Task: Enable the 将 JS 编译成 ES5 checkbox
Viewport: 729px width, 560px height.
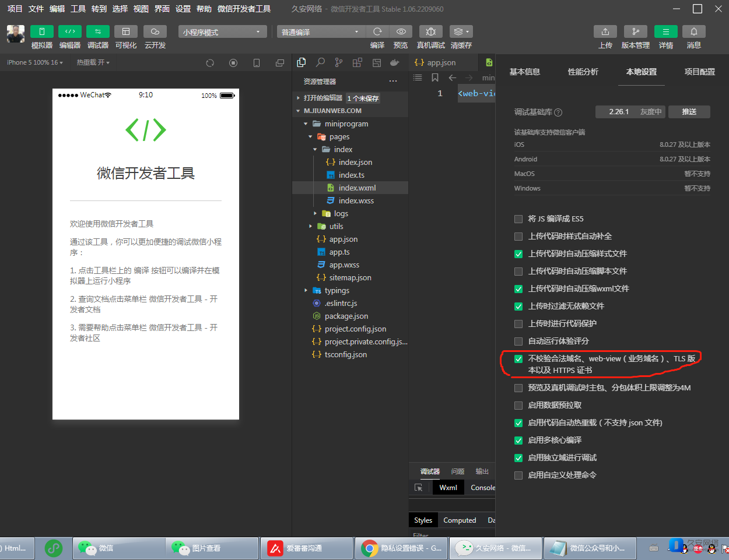Action: 518,219
